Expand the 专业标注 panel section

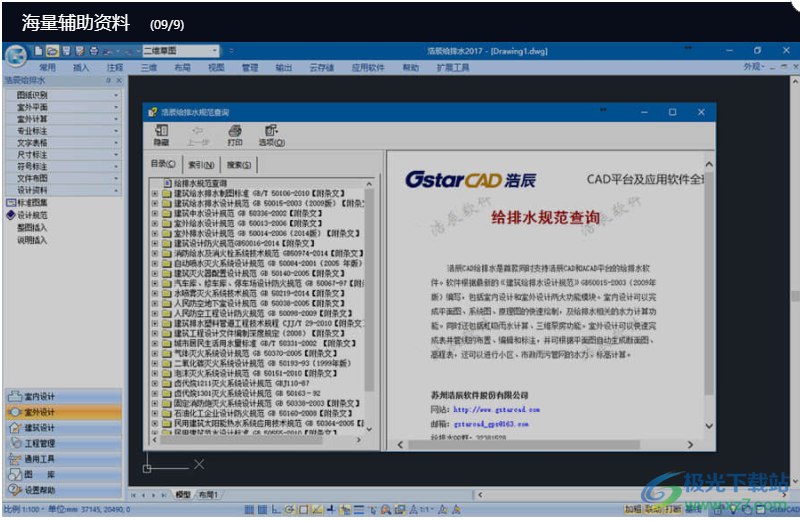[64, 131]
